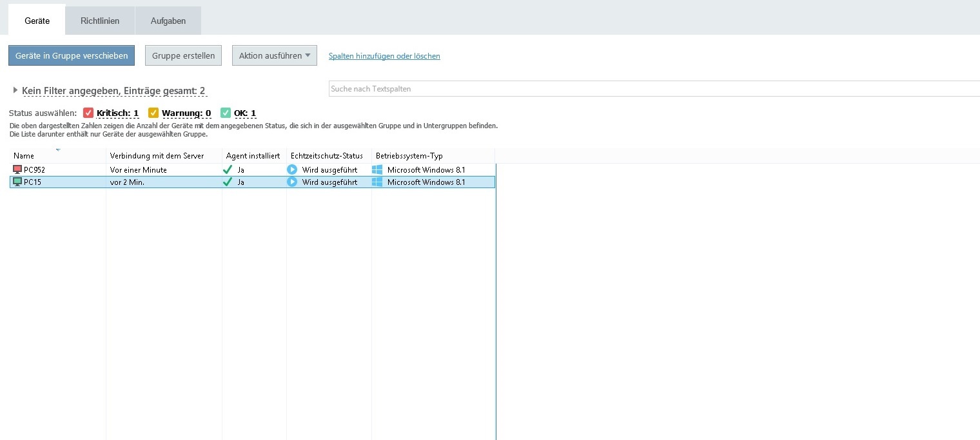Switch to the Aufgaben tab
Viewport: 980px width, 440px height.
tap(168, 21)
